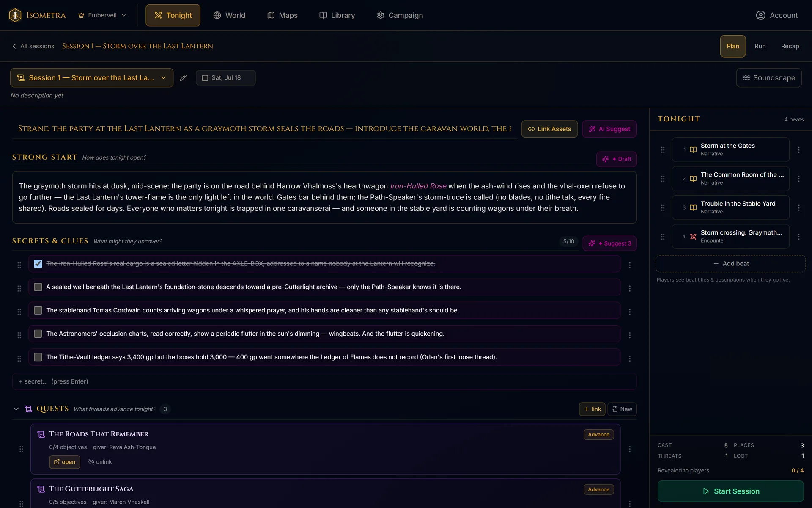The width and height of the screenshot is (812, 508).
Task: Link an existing quest
Action: [592, 409]
